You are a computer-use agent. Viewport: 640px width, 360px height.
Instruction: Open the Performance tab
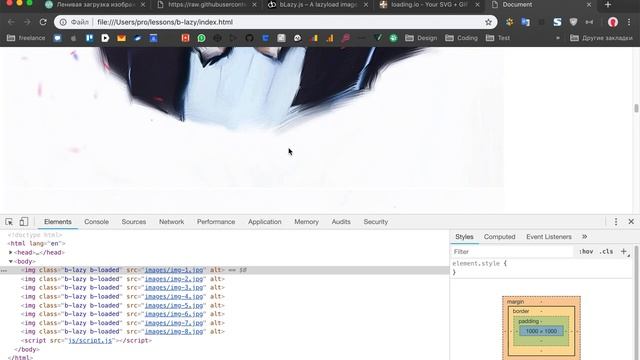[x=216, y=222]
